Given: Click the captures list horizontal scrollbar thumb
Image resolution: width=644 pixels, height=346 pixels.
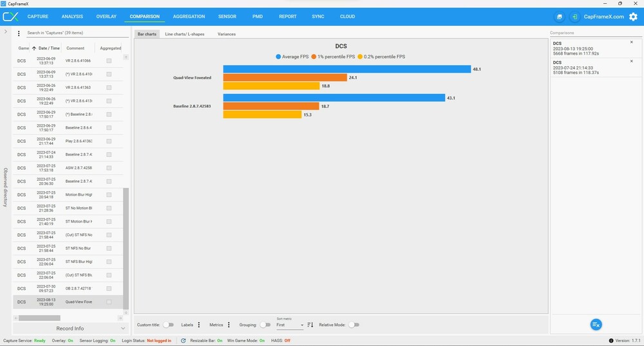Looking at the screenshot, I should [39, 318].
